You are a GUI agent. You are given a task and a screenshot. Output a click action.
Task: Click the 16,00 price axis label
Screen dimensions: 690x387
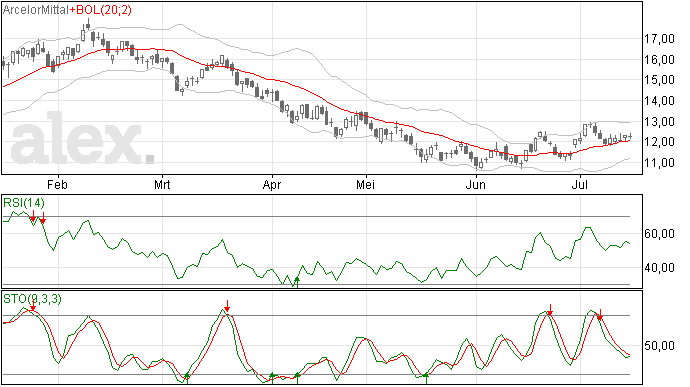659,59
